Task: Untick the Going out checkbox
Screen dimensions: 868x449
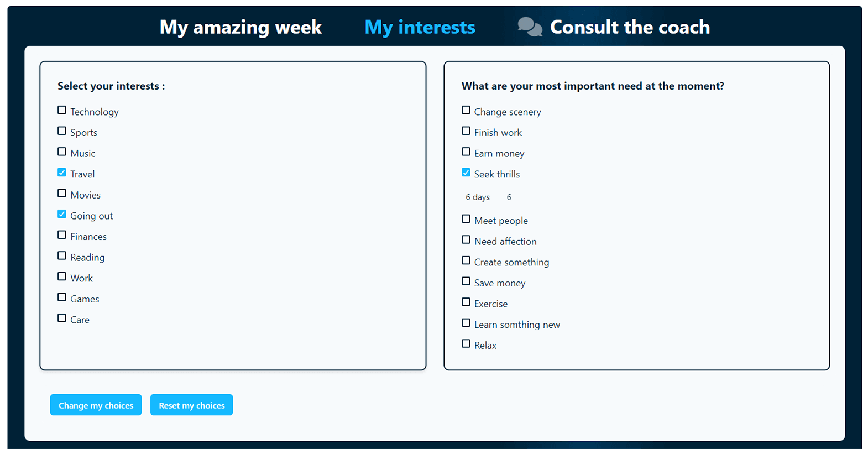Action: [62, 215]
